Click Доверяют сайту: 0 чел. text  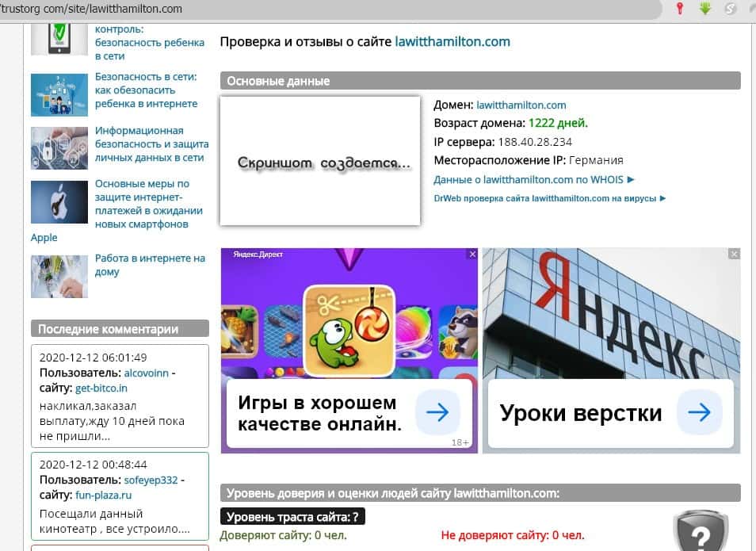(x=284, y=535)
